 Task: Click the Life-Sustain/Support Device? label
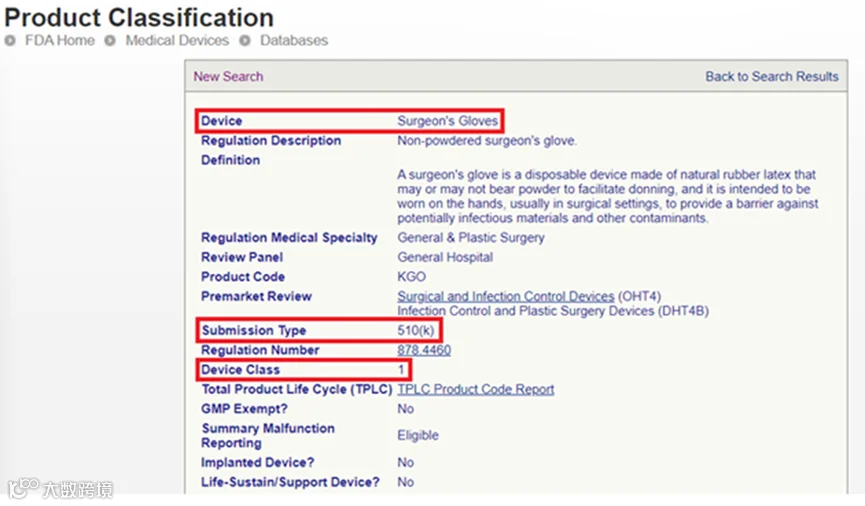(x=290, y=482)
